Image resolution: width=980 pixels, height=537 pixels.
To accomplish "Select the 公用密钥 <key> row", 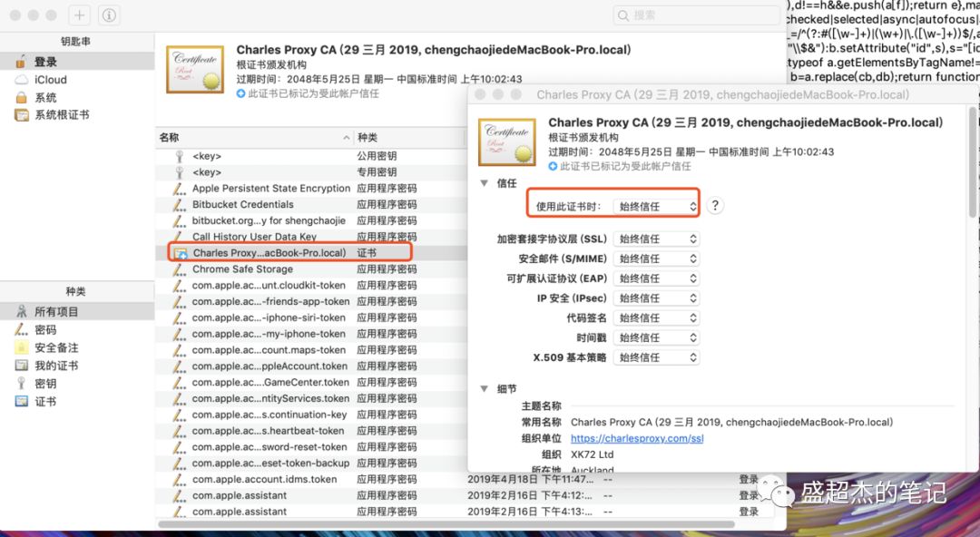I will click(311, 156).
